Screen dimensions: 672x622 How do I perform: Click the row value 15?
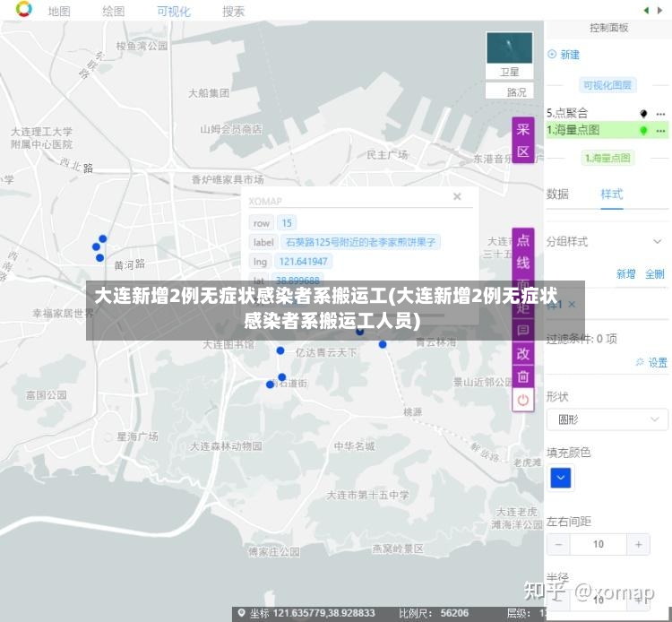pyautogui.click(x=287, y=223)
